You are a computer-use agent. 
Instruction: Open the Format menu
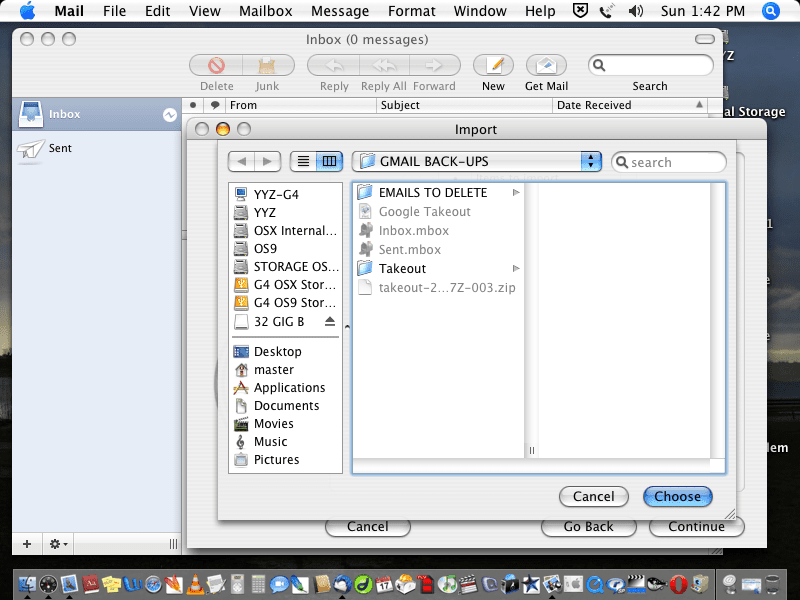(412, 11)
